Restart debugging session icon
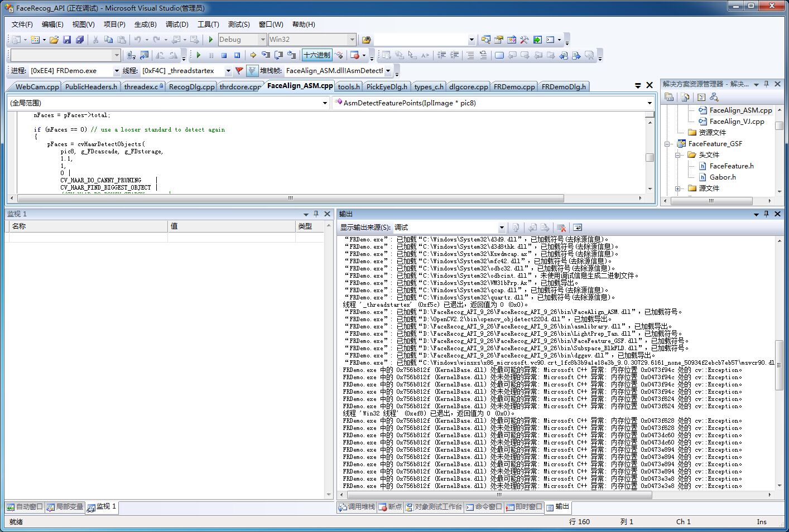 click(x=237, y=55)
